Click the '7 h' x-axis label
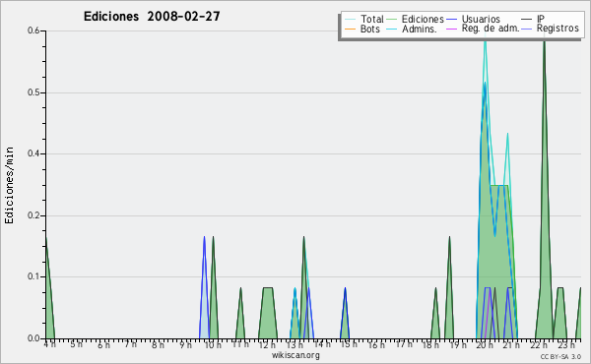Screen dimensions: 591x364 click(x=131, y=344)
